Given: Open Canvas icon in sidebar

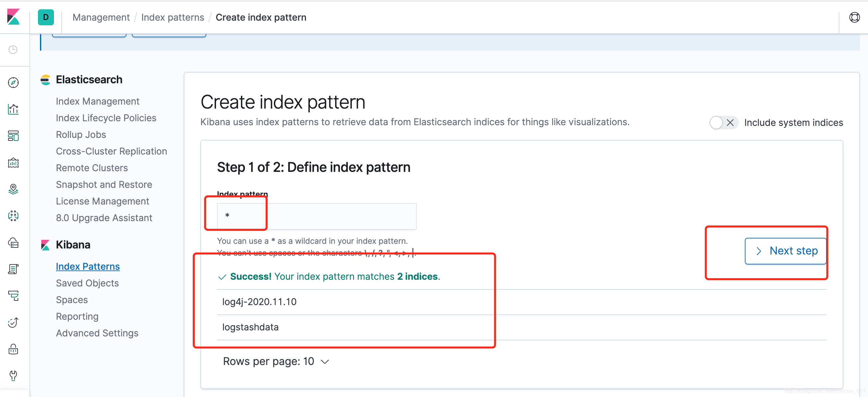Looking at the screenshot, I should coord(13,163).
